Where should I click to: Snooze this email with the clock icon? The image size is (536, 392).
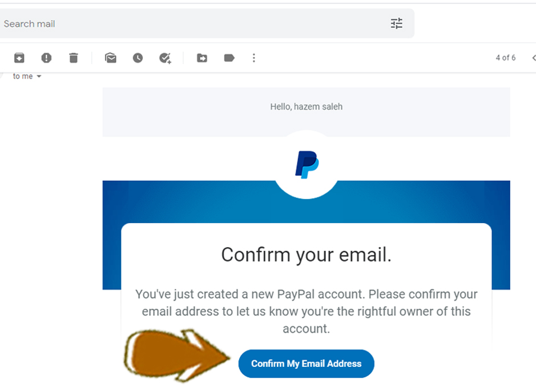138,58
